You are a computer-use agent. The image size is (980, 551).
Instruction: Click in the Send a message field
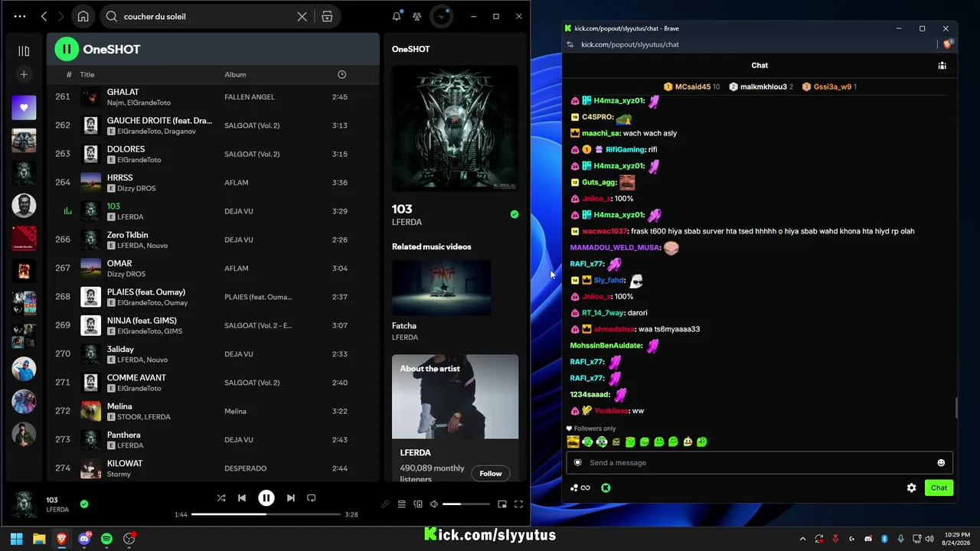click(759, 463)
